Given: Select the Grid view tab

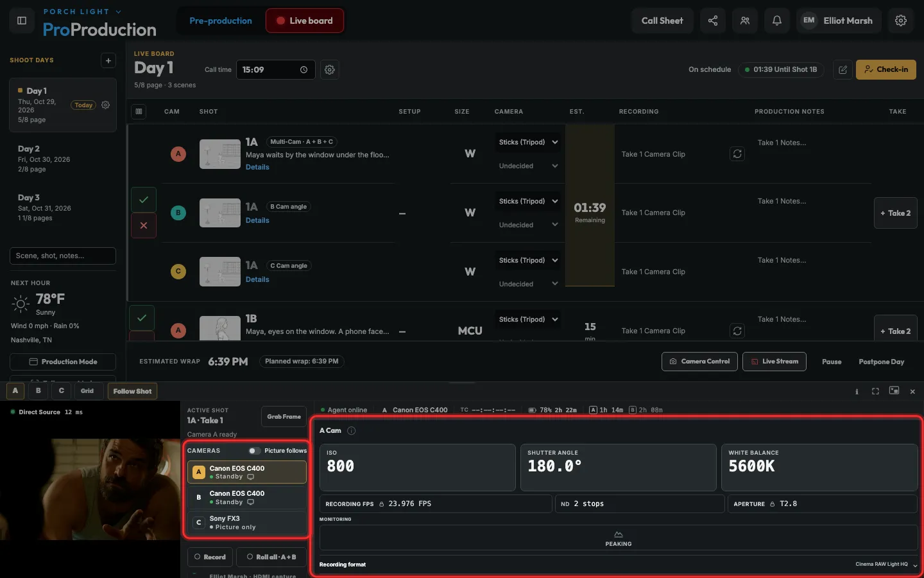Looking at the screenshot, I should [87, 391].
